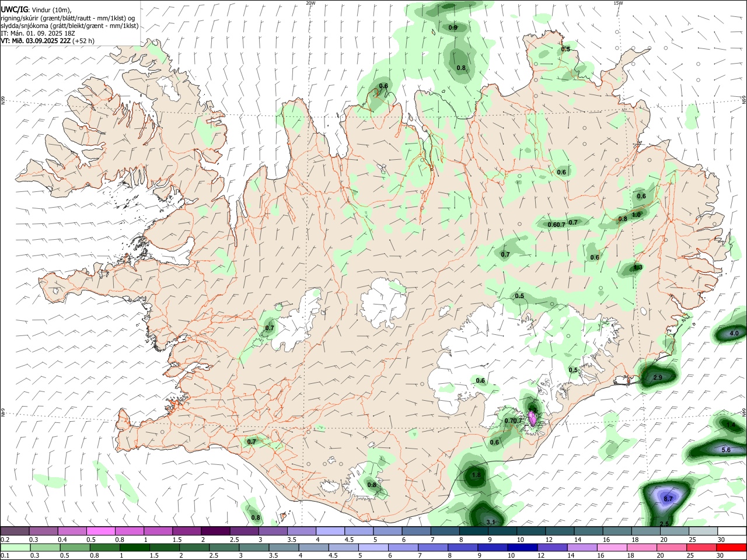Click the 8.7 precipitation value in the blue cell
747x560 pixels.
[668, 499]
